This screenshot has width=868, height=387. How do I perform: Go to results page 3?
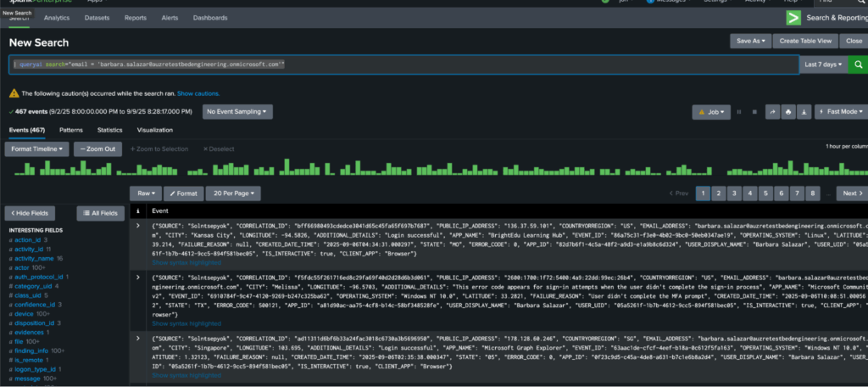(734, 193)
